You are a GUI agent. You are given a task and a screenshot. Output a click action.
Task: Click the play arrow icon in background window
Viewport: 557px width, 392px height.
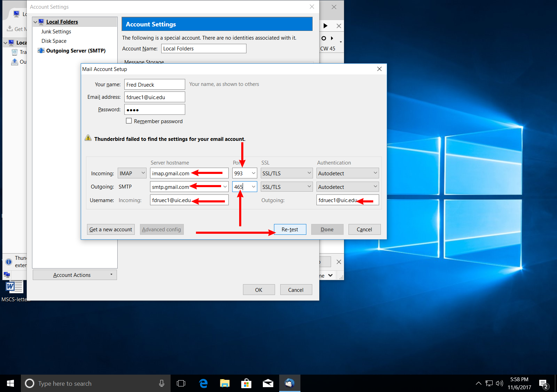click(x=325, y=26)
